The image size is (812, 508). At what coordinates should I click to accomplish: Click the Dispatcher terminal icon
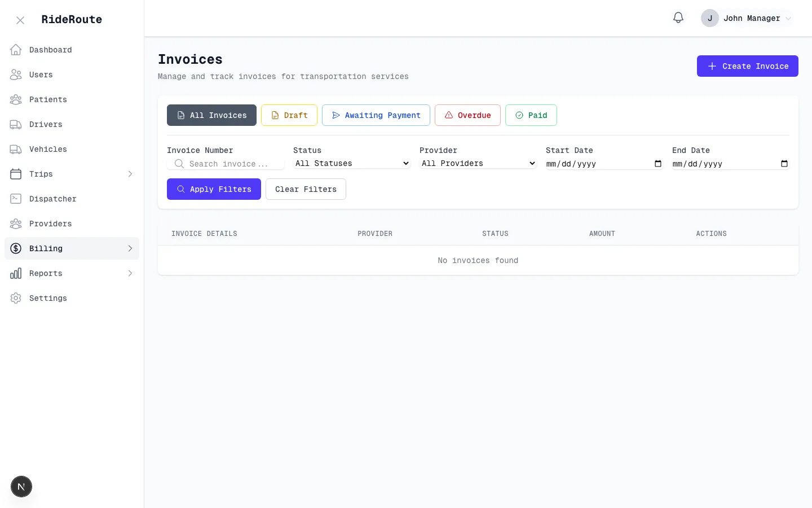[x=16, y=199]
